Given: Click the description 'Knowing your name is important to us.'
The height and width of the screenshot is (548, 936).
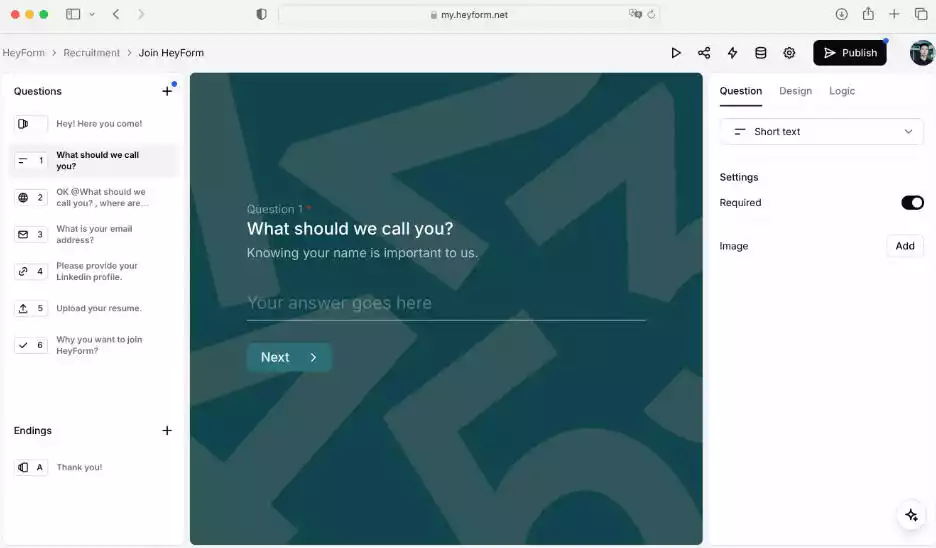Looking at the screenshot, I should 362,253.
